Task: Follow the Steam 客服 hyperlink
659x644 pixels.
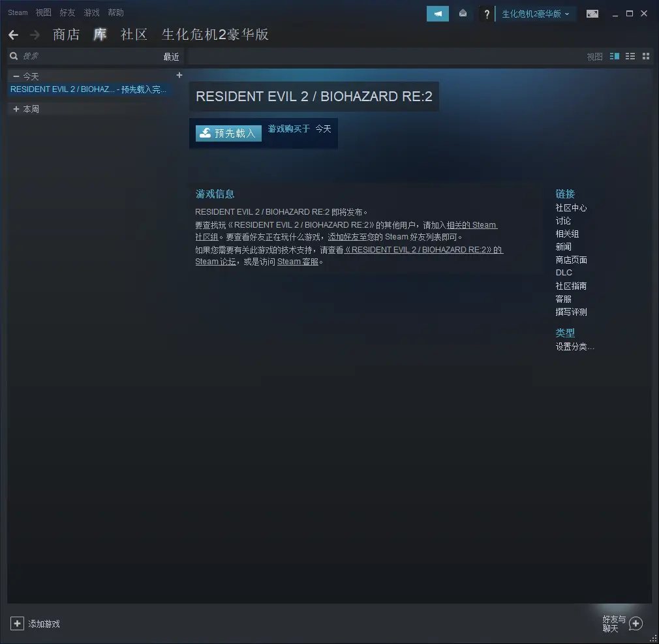Action: pos(298,262)
